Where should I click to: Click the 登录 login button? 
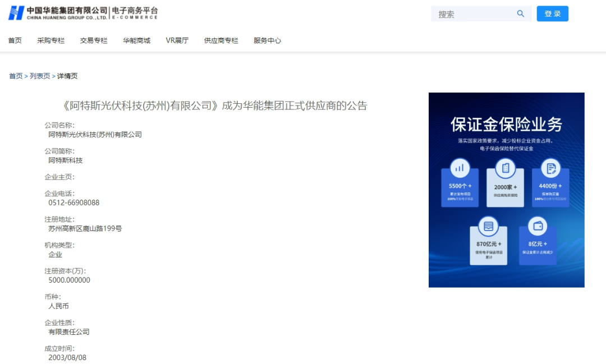coord(552,14)
